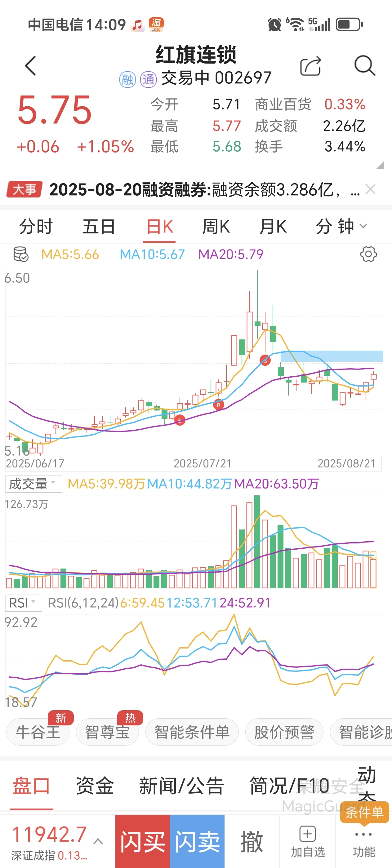
Task: Open search with the magnifier icon
Action: [365, 65]
